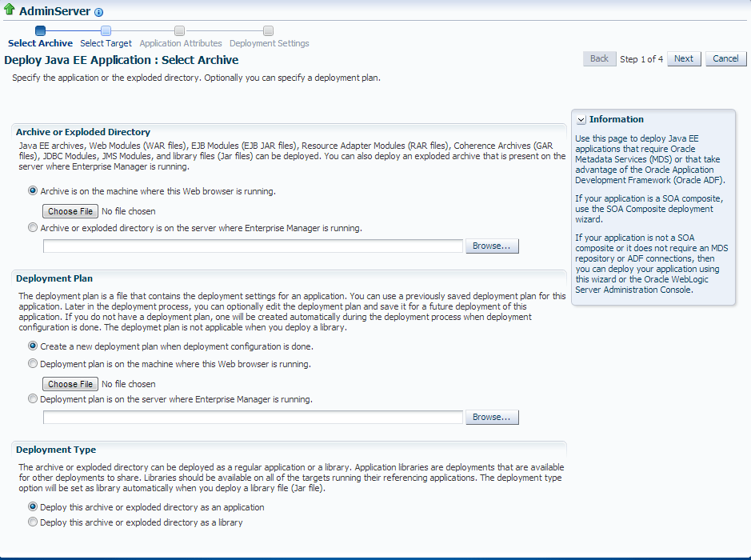Click the 'Deployment Type' section heading
The width and height of the screenshot is (751, 560).
(x=56, y=450)
